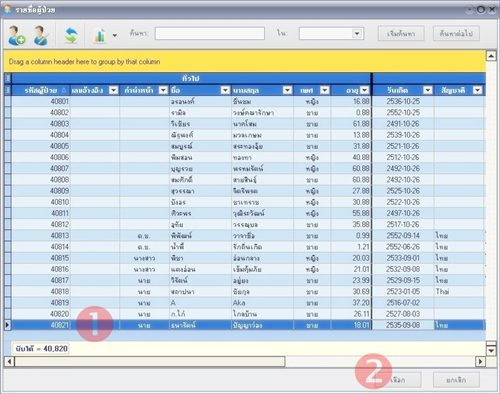Image resolution: width=500 pixels, height=394 pixels.
Task: Select patient row 40810
Action: pos(245,202)
